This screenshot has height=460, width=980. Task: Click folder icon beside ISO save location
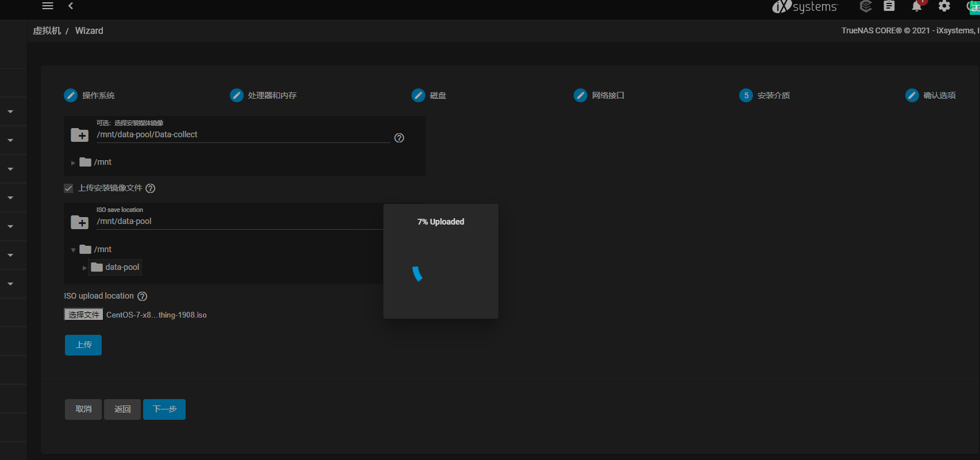click(79, 222)
